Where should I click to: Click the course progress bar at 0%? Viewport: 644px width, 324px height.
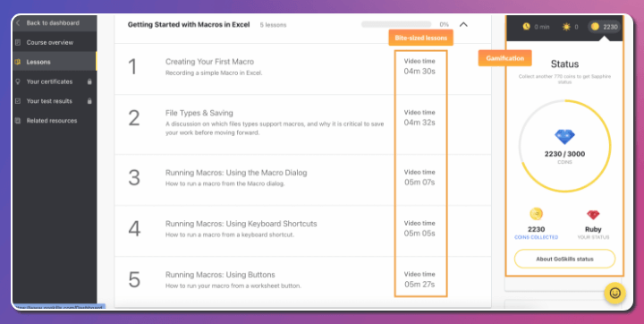[396, 25]
